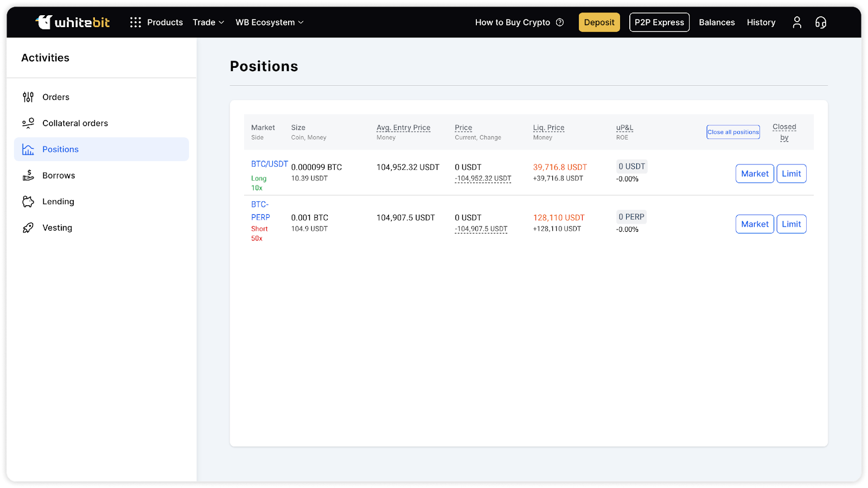Screen dimensions: 868x488
Task: Open the Products grid icon
Action: tap(136, 22)
